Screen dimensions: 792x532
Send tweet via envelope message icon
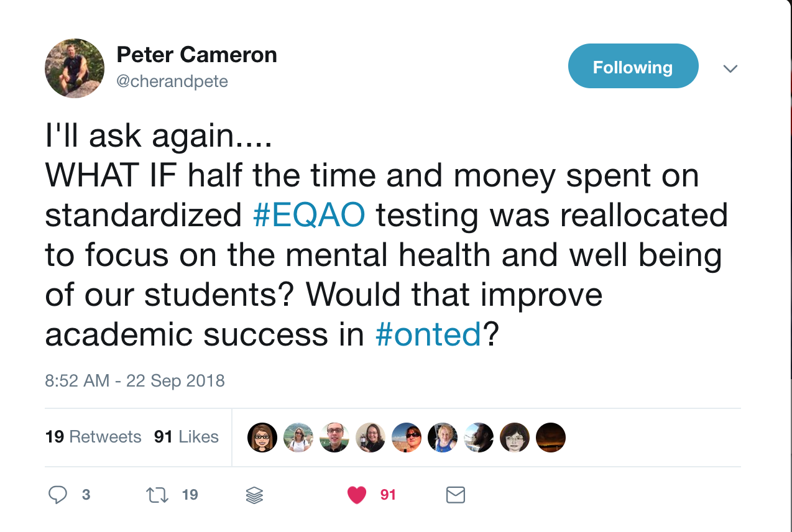pos(456,495)
